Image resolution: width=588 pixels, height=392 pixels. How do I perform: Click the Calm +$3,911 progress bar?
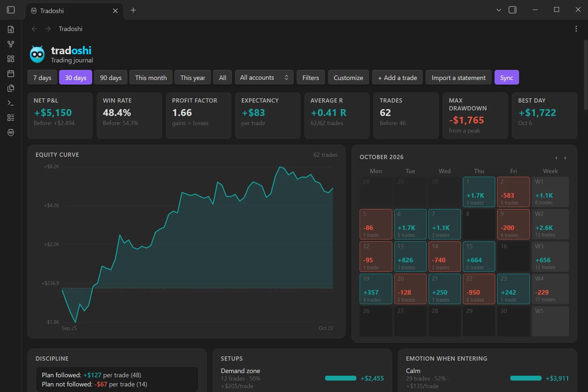tap(526, 378)
